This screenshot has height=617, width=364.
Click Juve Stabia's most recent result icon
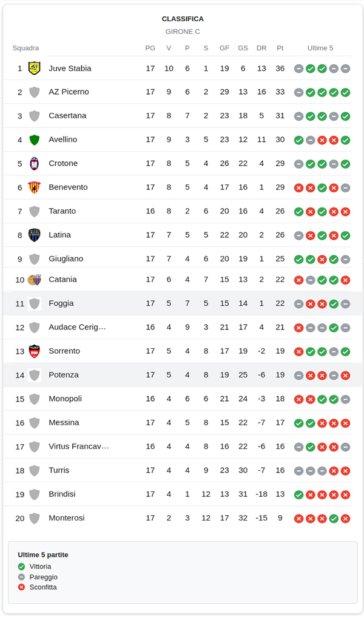pos(345,69)
